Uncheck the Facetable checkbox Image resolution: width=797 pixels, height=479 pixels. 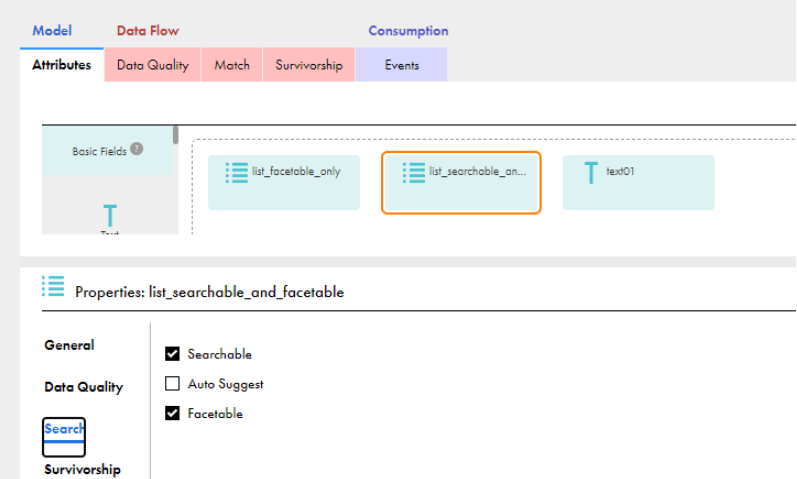(x=172, y=413)
